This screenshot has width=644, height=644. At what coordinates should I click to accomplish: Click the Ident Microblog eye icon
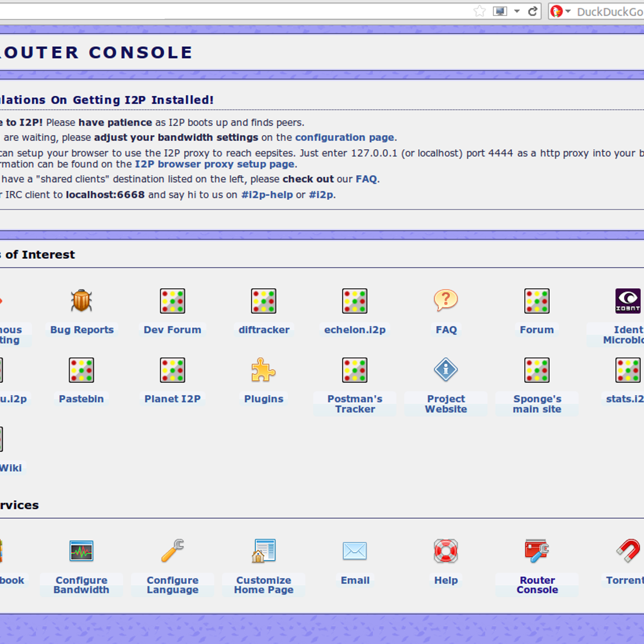coord(628,301)
